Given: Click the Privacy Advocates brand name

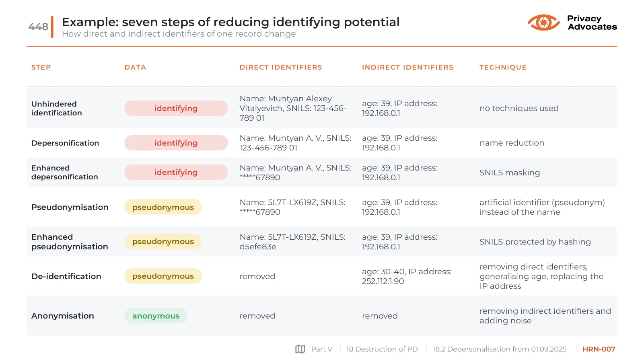Looking at the screenshot, I should tap(592, 23).
